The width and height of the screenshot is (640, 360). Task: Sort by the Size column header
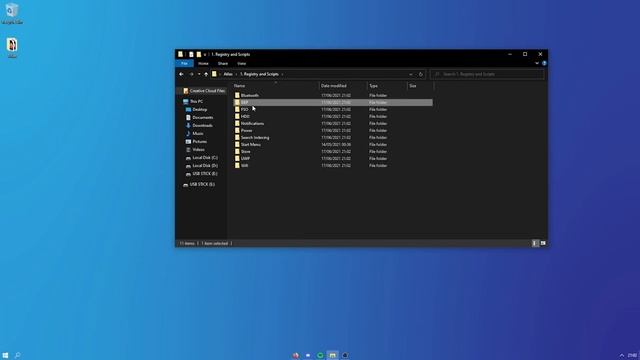click(x=420, y=86)
